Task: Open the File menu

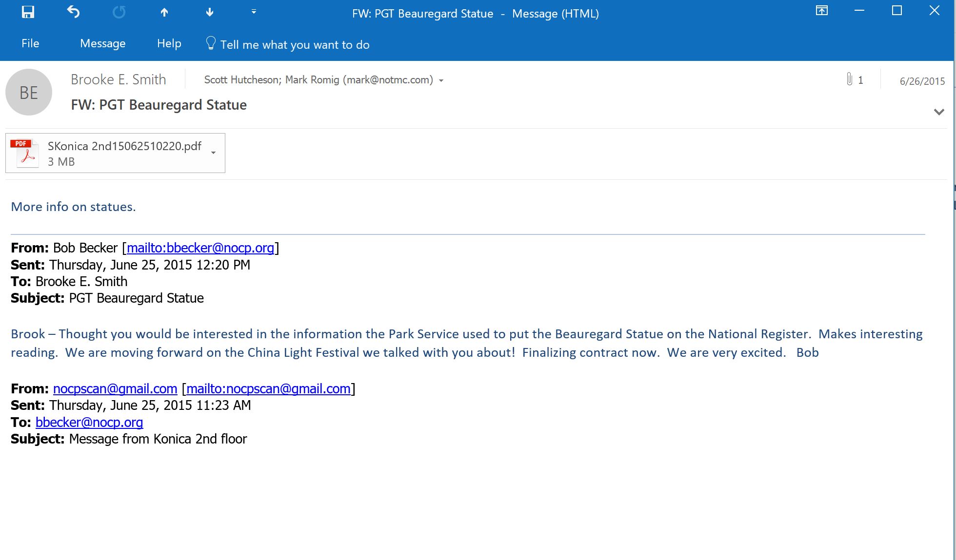Action: 30,43
